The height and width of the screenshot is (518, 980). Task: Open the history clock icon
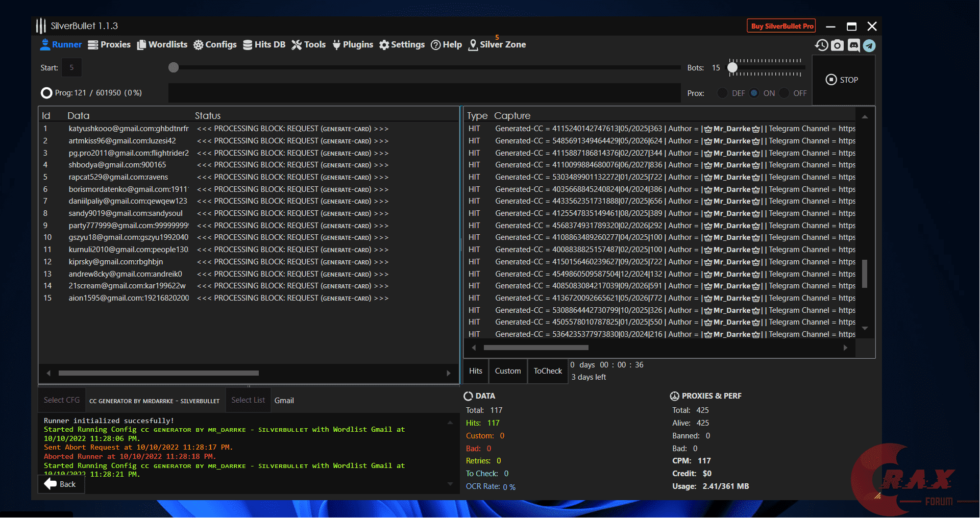pos(821,45)
